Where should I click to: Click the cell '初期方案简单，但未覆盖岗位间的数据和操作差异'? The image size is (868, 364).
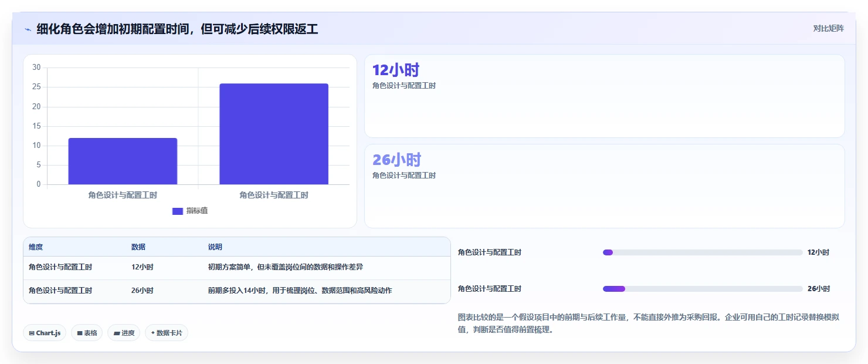tap(286, 267)
